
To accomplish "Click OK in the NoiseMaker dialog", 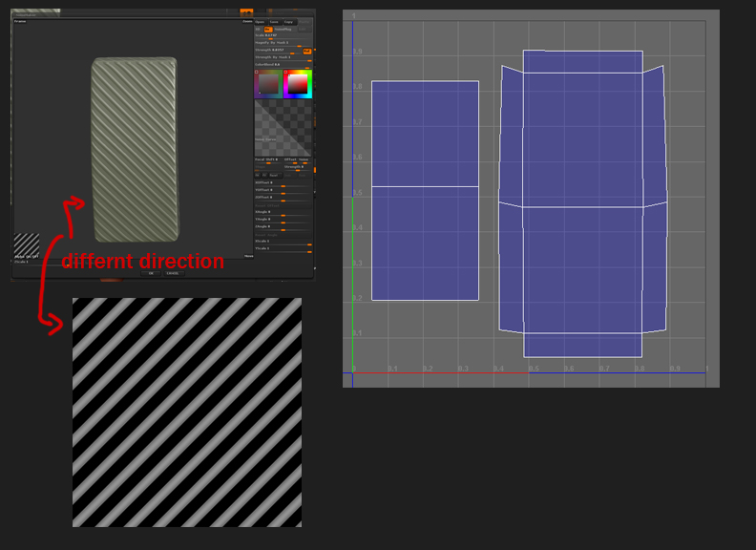I will tap(151, 273).
